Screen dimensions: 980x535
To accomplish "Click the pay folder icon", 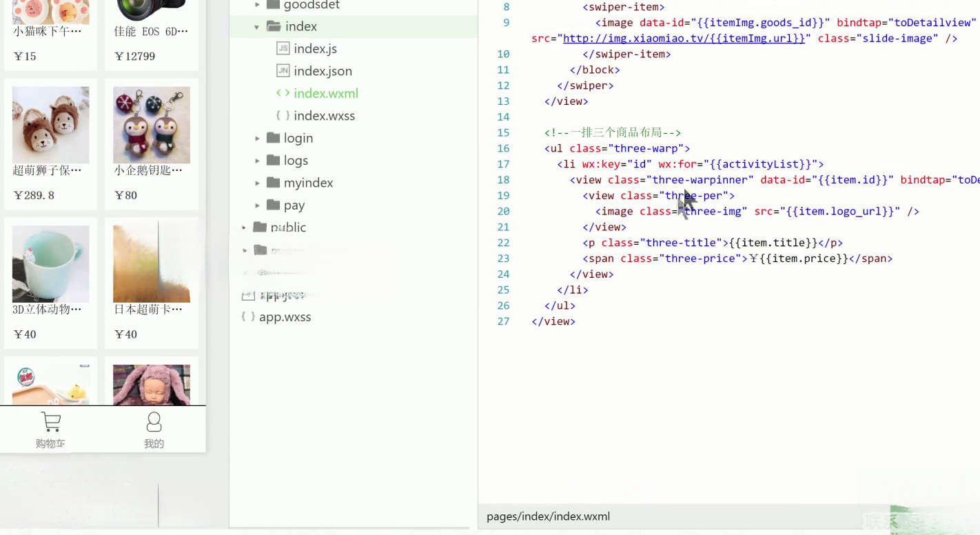I will [273, 205].
